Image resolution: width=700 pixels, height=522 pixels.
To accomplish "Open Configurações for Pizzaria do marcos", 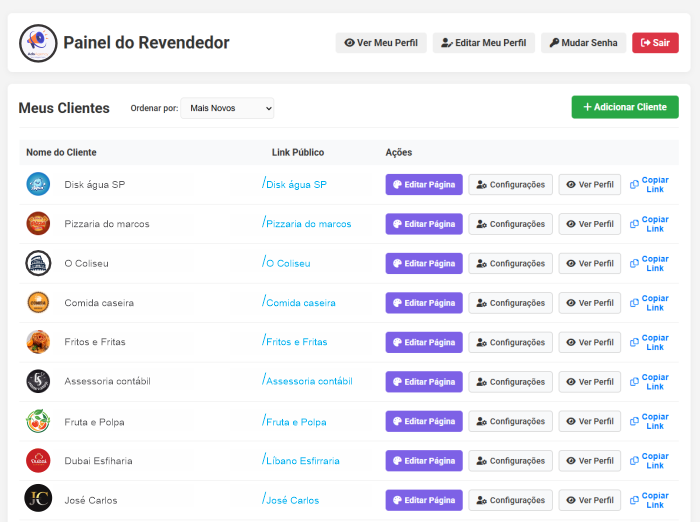I will (511, 224).
